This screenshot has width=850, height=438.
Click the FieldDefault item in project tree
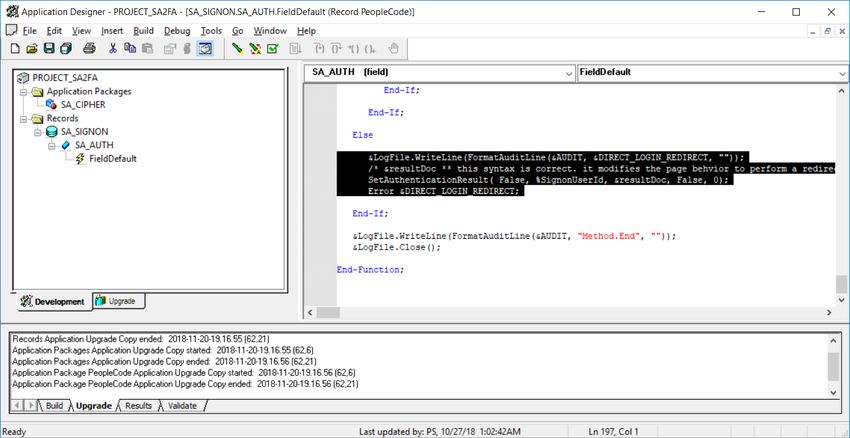113,159
